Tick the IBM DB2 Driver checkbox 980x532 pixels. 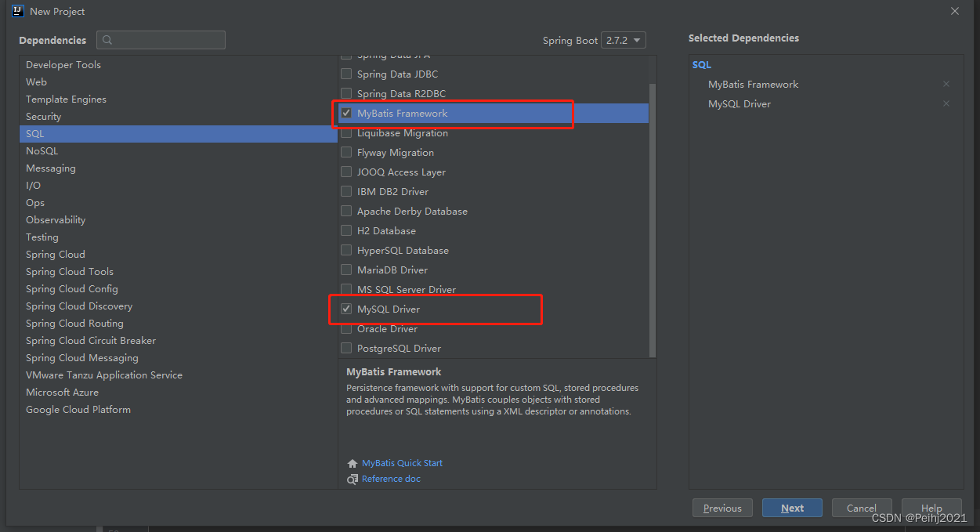coord(346,191)
